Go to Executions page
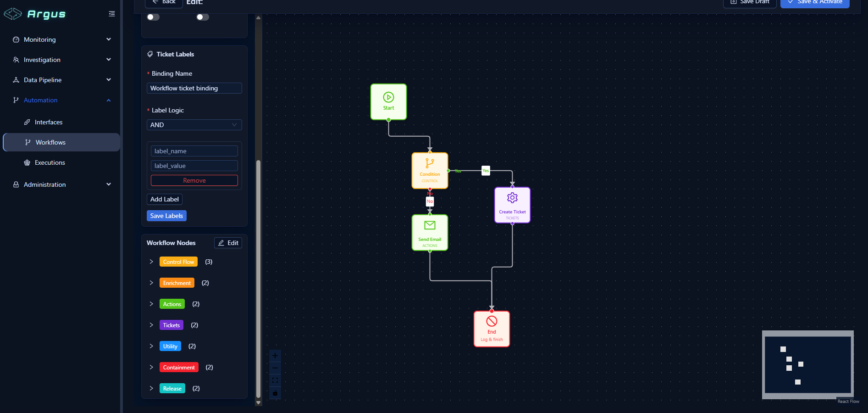Viewport: 868px width, 413px height. tap(61, 162)
